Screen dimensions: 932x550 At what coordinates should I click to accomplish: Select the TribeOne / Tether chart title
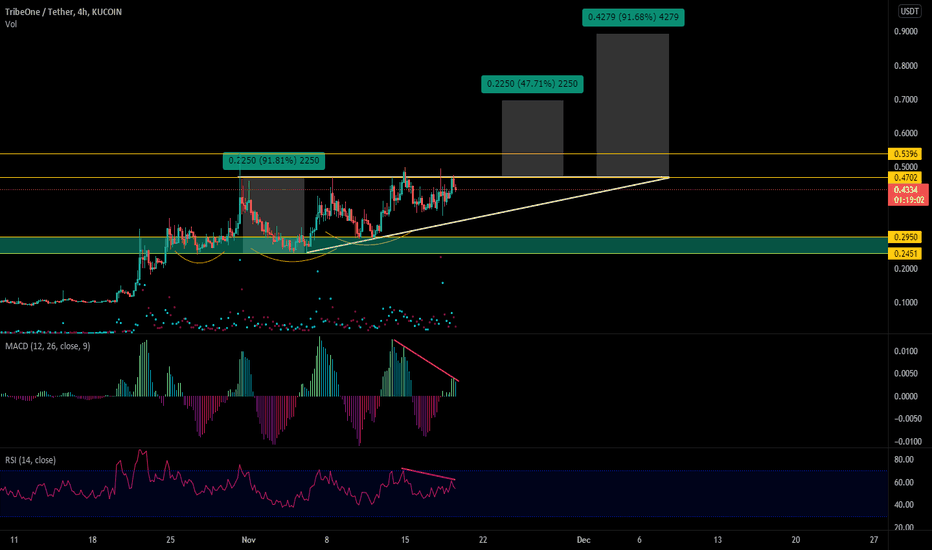point(63,12)
